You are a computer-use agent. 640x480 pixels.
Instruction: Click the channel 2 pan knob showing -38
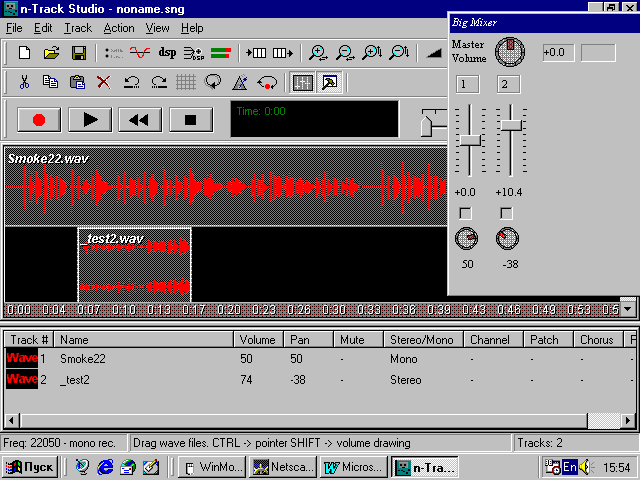click(x=507, y=238)
